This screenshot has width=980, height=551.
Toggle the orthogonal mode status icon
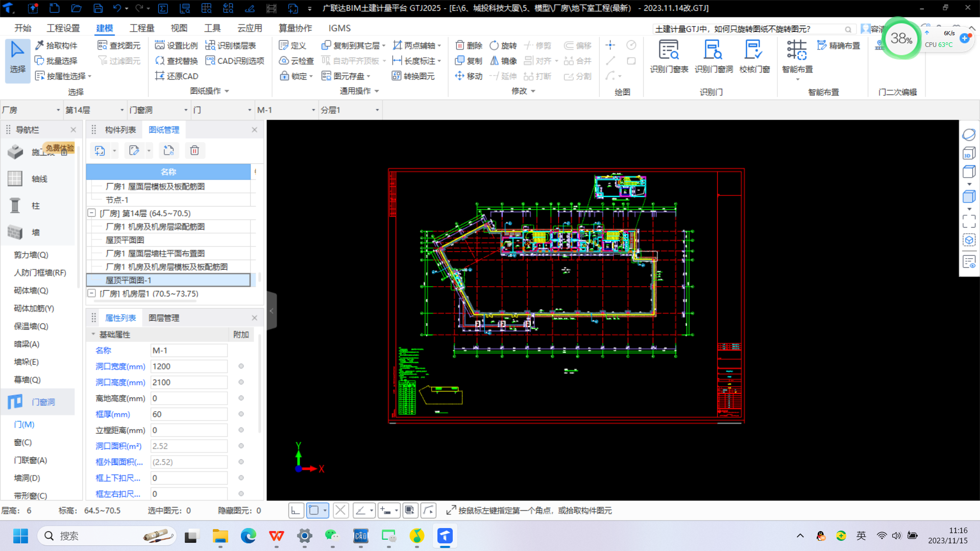(296, 510)
